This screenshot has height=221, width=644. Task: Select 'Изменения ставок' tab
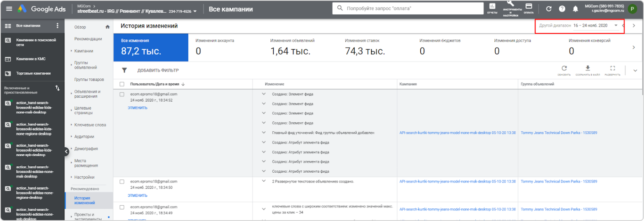point(364,47)
